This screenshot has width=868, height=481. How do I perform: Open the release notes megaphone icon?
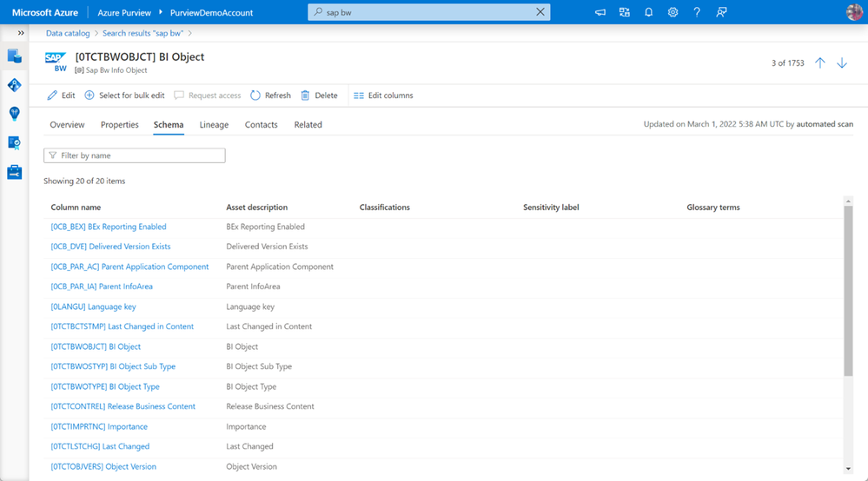(x=600, y=12)
